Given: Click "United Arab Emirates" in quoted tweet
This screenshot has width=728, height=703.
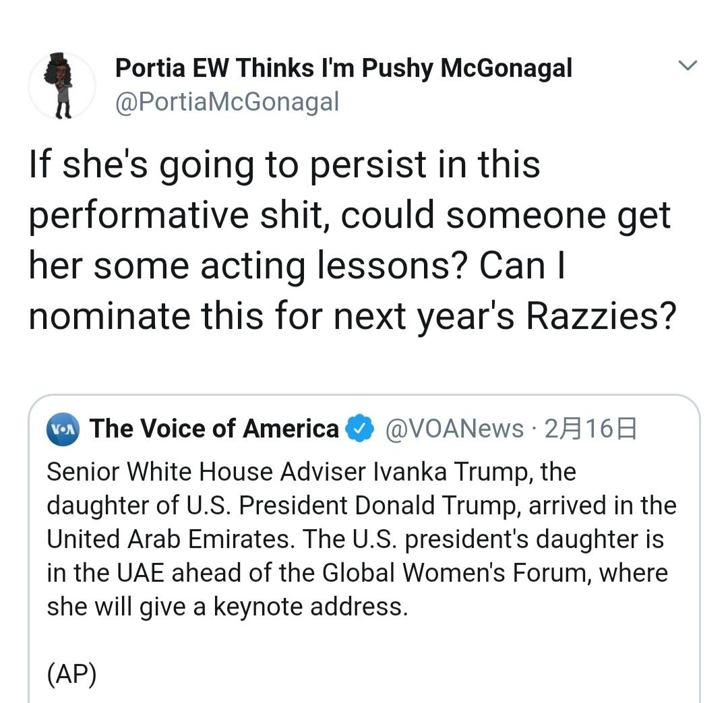Looking at the screenshot, I should (x=171, y=539).
